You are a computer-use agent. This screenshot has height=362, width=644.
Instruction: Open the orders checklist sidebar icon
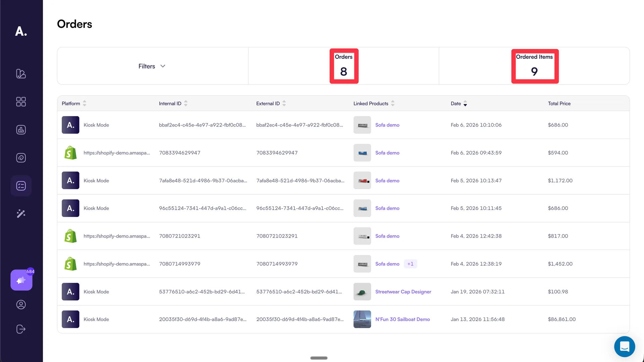[x=21, y=186]
